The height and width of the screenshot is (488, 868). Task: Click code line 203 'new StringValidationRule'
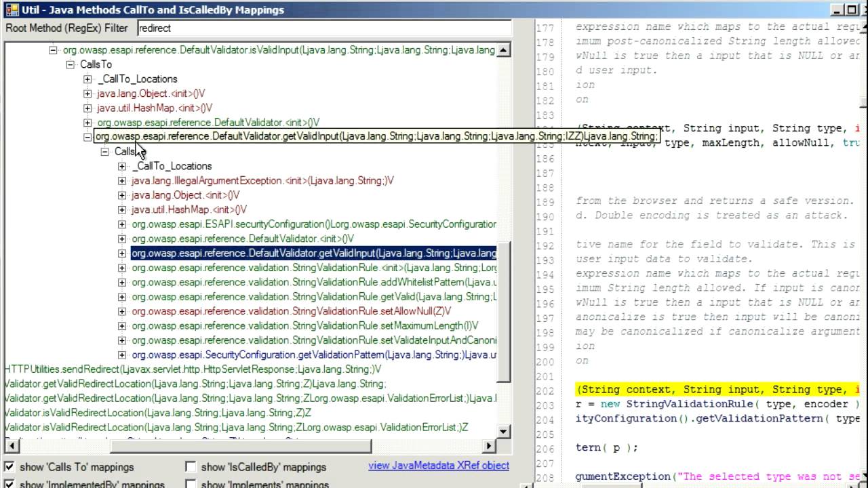pos(717,404)
